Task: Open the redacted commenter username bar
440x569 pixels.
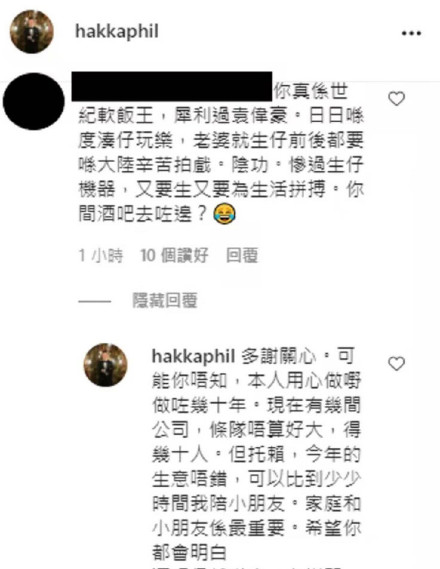Action: pos(172,86)
